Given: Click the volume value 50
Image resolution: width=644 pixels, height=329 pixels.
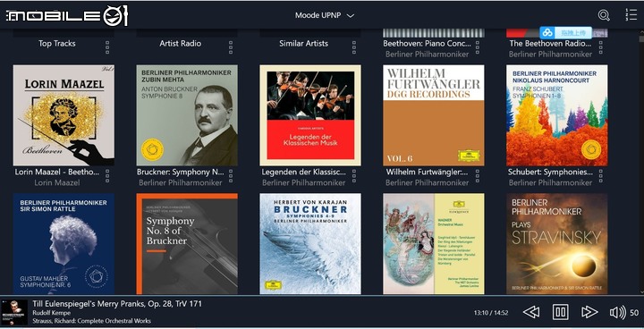Looking at the screenshot, I should pyautogui.click(x=634, y=313).
